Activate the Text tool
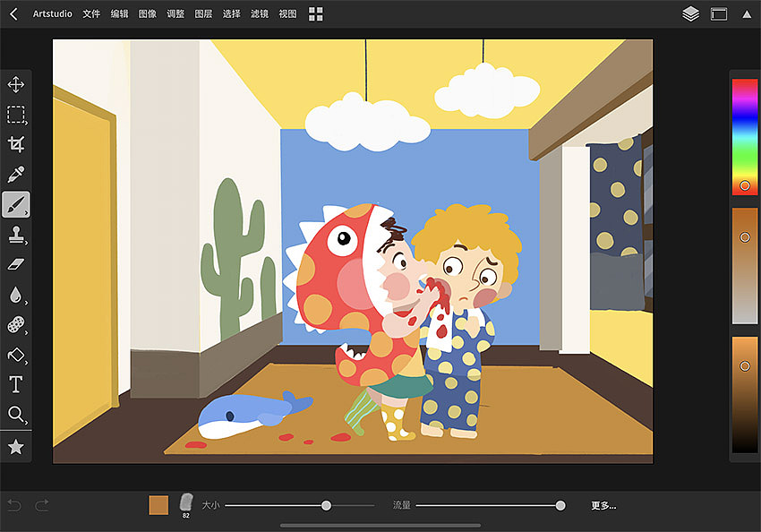The image size is (761, 532). (14, 384)
